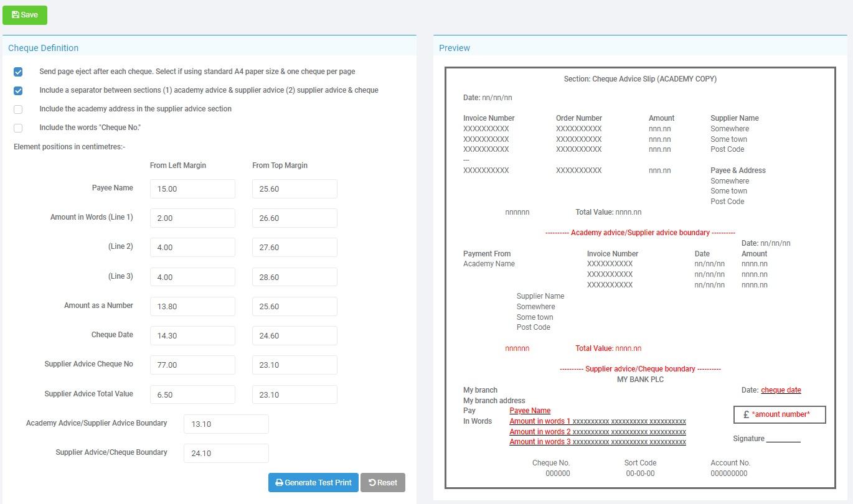
Task: Edit Supplier Advice Total Value top margin field
Action: (295, 395)
